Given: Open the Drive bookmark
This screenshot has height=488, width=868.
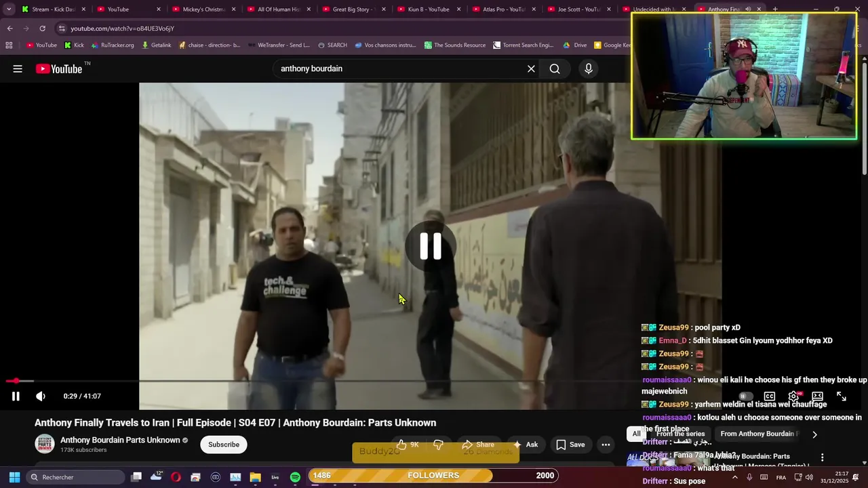Looking at the screenshot, I should 575,45.
